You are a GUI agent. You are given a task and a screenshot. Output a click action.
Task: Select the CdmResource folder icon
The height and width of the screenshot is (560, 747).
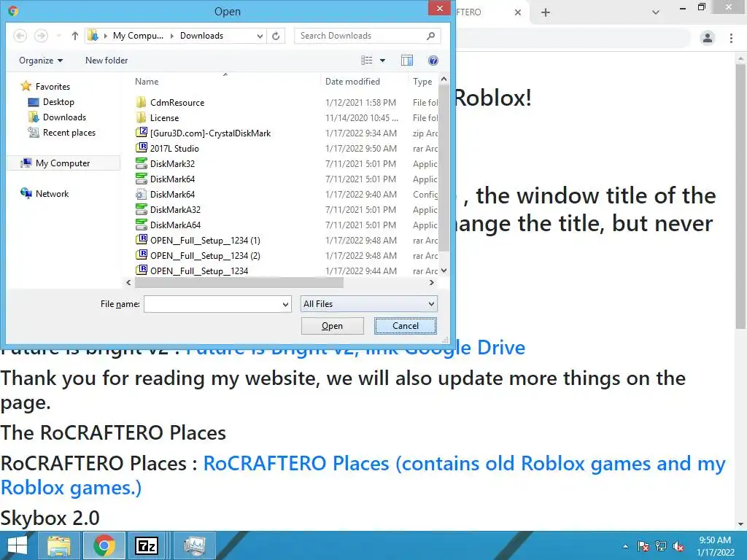point(141,102)
